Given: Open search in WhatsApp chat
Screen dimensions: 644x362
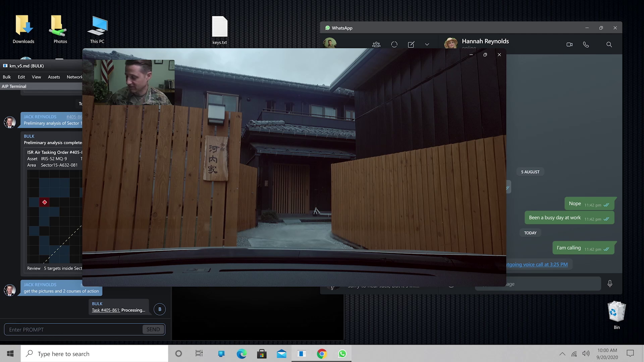Looking at the screenshot, I should (x=609, y=45).
